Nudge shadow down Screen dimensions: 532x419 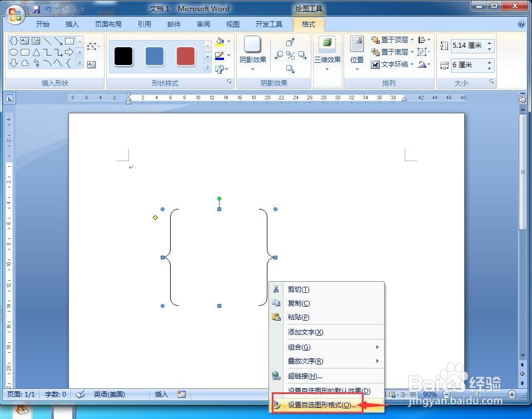pos(290,69)
